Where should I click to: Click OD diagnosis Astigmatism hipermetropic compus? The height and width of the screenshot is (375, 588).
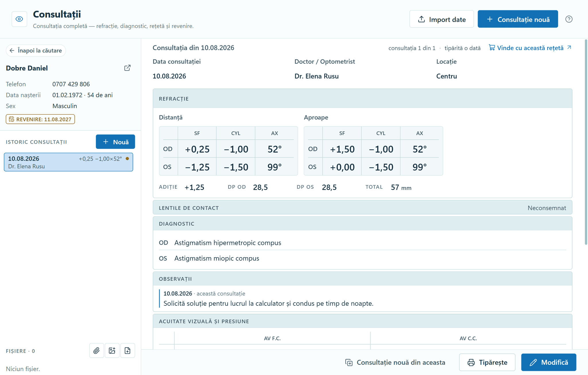[228, 243]
